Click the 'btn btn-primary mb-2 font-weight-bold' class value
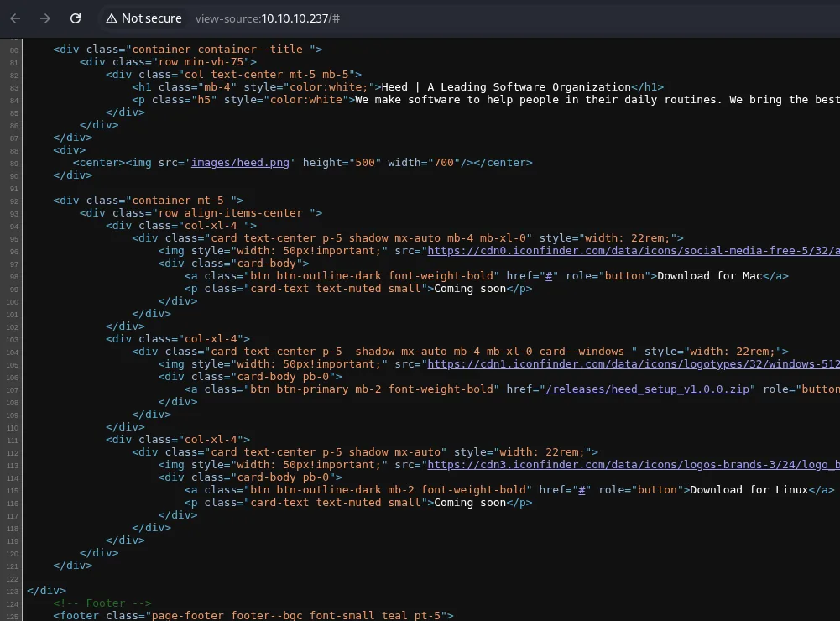Viewport: 840px width, 621px height. (371, 389)
